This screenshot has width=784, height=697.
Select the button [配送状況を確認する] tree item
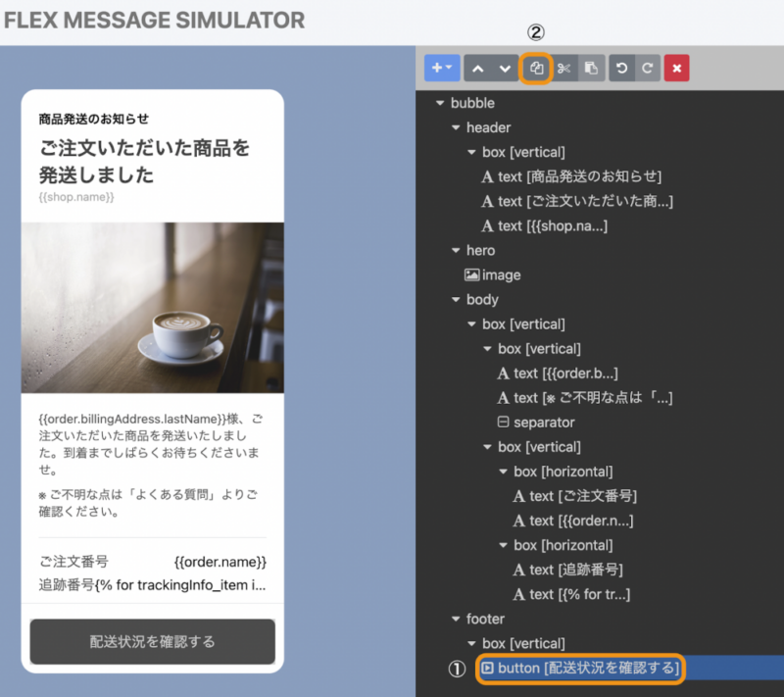(x=580, y=669)
